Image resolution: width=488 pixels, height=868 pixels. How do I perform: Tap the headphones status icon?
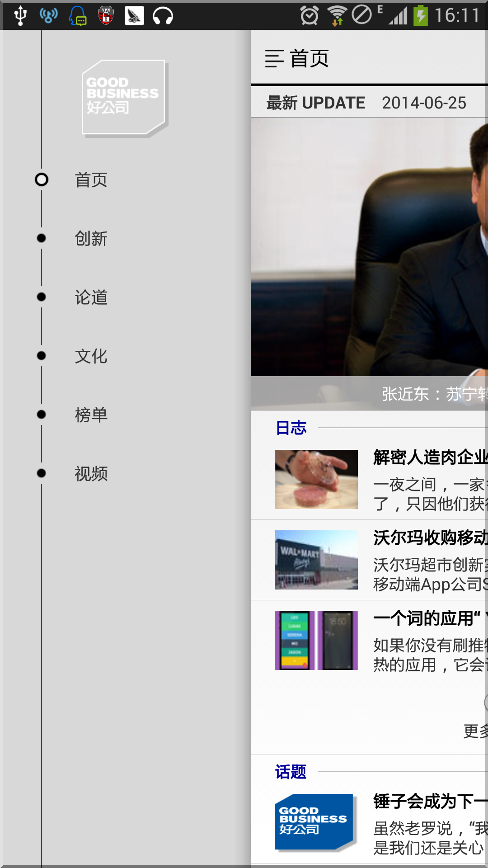(x=163, y=15)
